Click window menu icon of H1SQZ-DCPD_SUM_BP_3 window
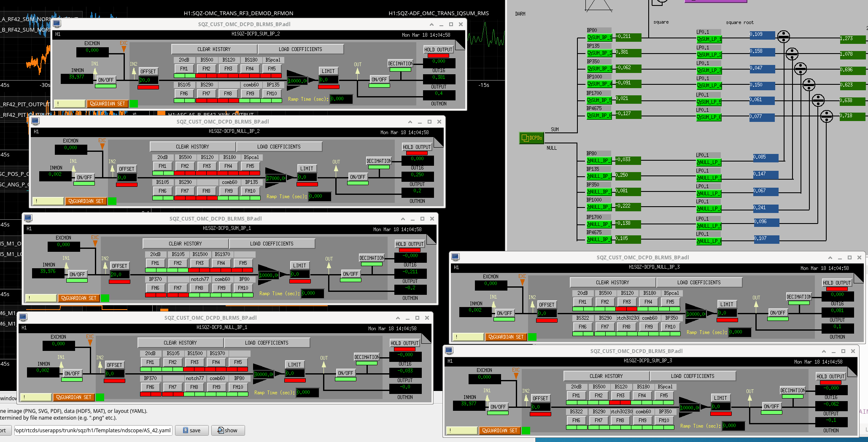868x442 pixels. (x=449, y=351)
